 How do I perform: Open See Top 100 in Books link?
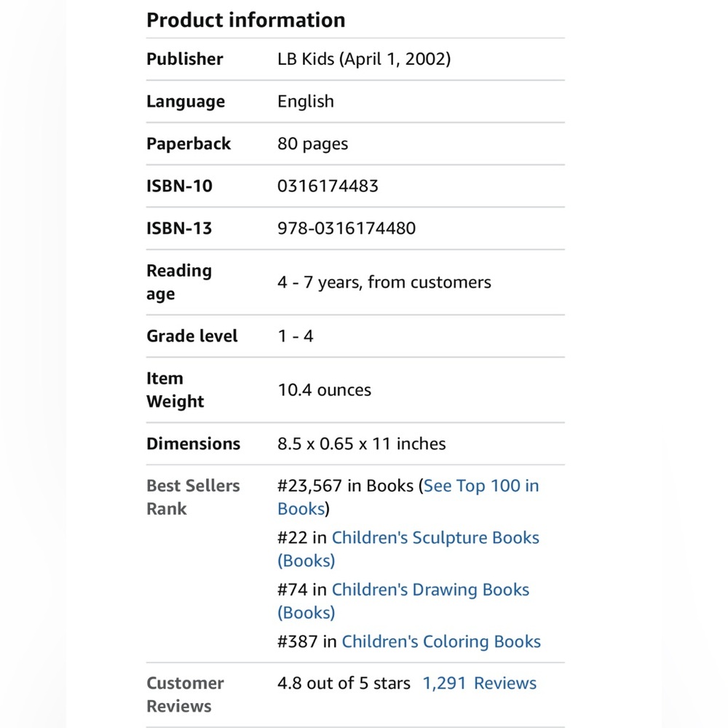point(481,486)
